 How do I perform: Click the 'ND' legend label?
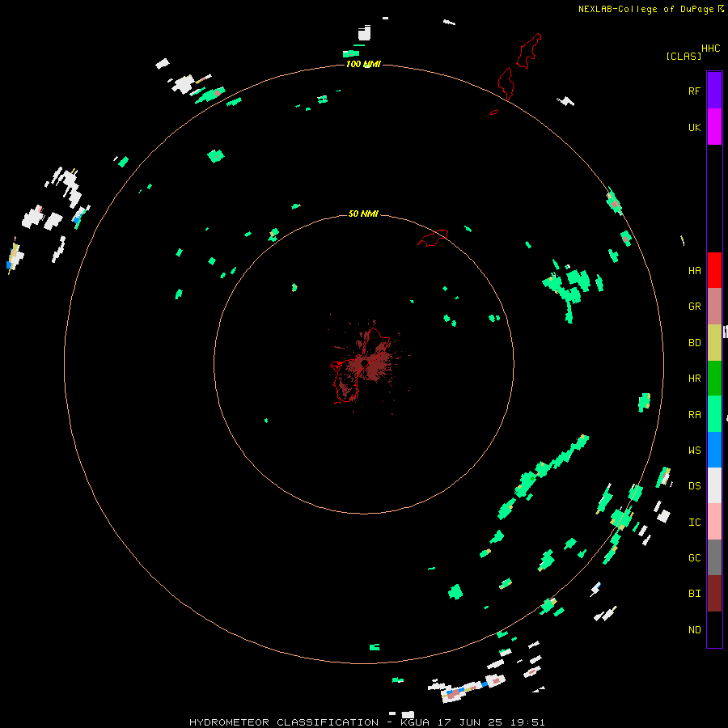(694, 630)
